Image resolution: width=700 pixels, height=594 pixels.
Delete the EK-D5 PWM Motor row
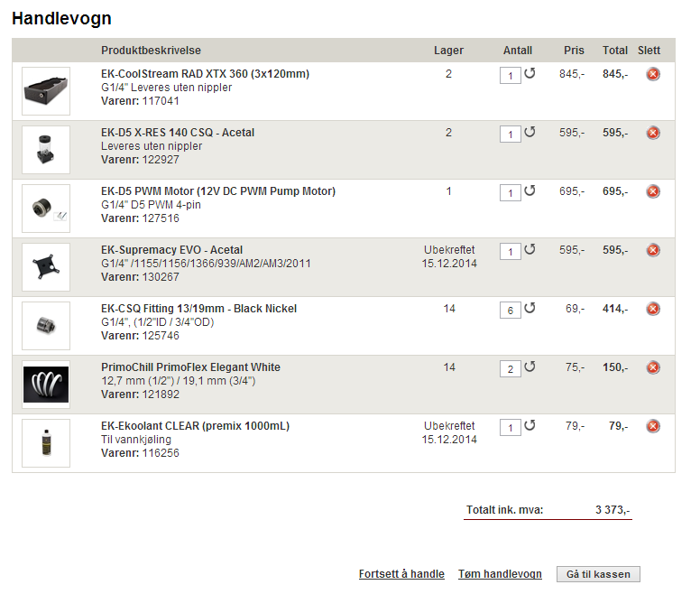pos(653,191)
